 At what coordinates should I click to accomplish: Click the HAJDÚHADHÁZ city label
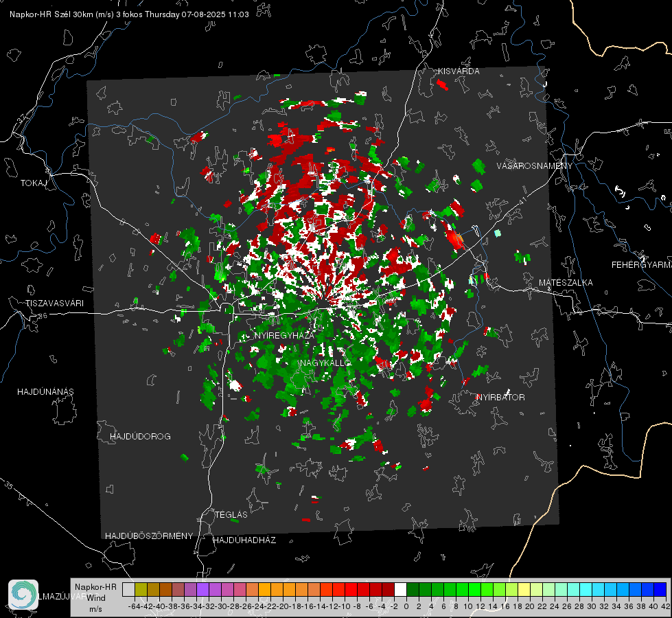pyautogui.click(x=244, y=540)
